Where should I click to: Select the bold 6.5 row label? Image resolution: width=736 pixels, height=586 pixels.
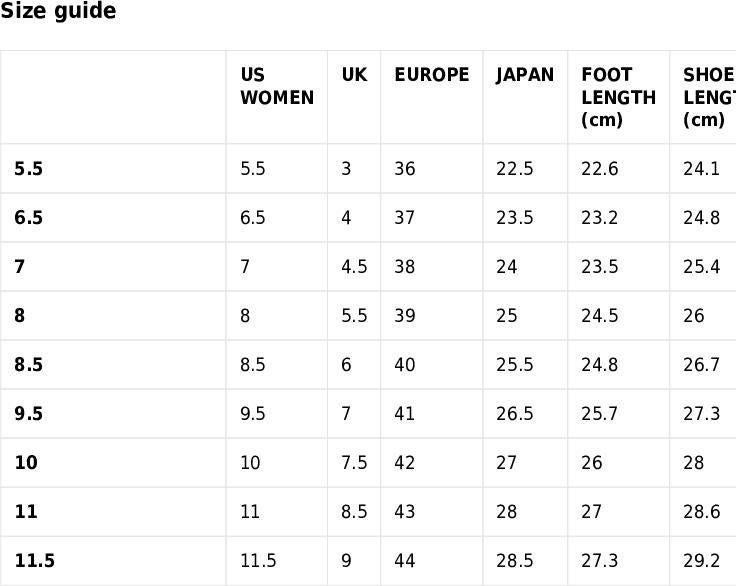pyautogui.click(x=29, y=217)
